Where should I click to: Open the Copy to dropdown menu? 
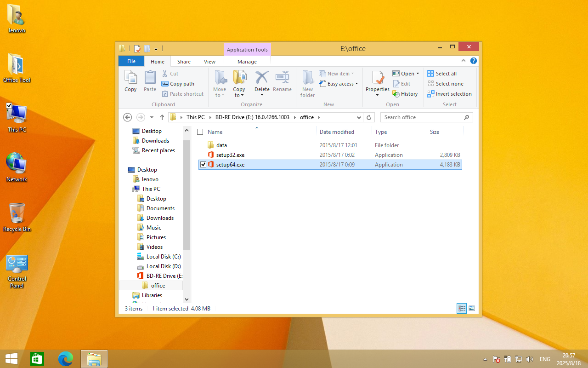coord(239,95)
